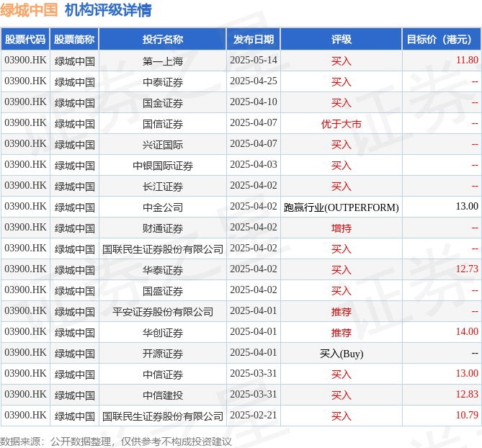
Task: Select the 开源证券 broker cell
Action: pos(163,354)
